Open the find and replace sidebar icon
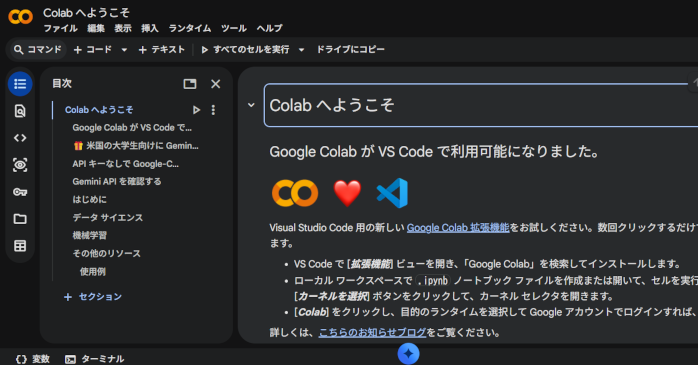Viewport: 698px width, 365px height. 20,111
